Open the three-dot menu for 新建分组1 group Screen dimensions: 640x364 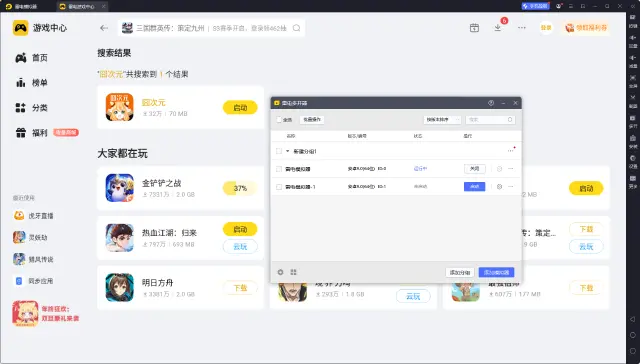511,151
